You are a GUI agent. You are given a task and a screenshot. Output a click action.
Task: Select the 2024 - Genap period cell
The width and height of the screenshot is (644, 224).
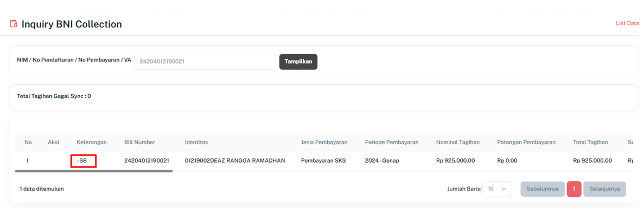click(382, 160)
